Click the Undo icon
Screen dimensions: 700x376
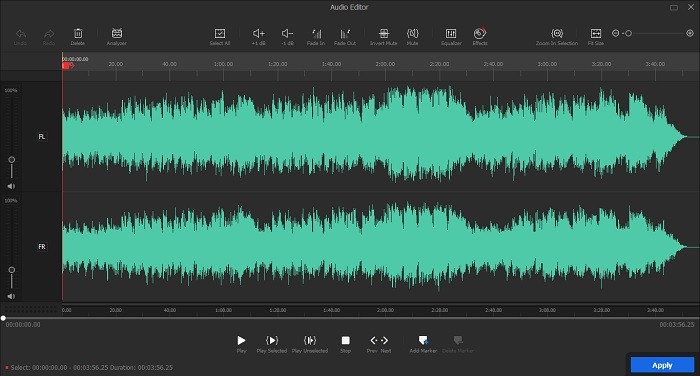[x=21, y=34]
